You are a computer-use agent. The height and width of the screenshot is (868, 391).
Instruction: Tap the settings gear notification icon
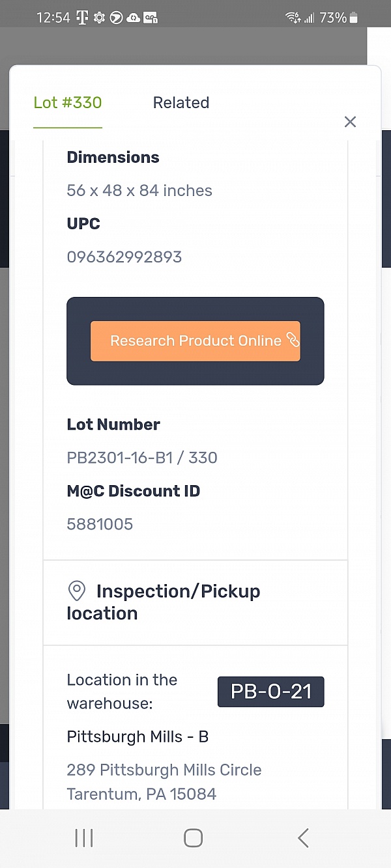tap(99, 18)
